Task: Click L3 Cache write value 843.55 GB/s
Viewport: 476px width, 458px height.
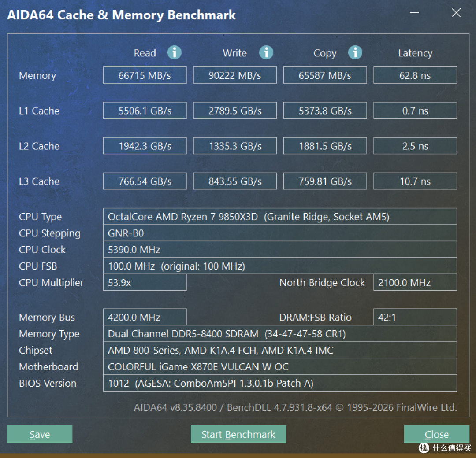Action: [234, 181]
